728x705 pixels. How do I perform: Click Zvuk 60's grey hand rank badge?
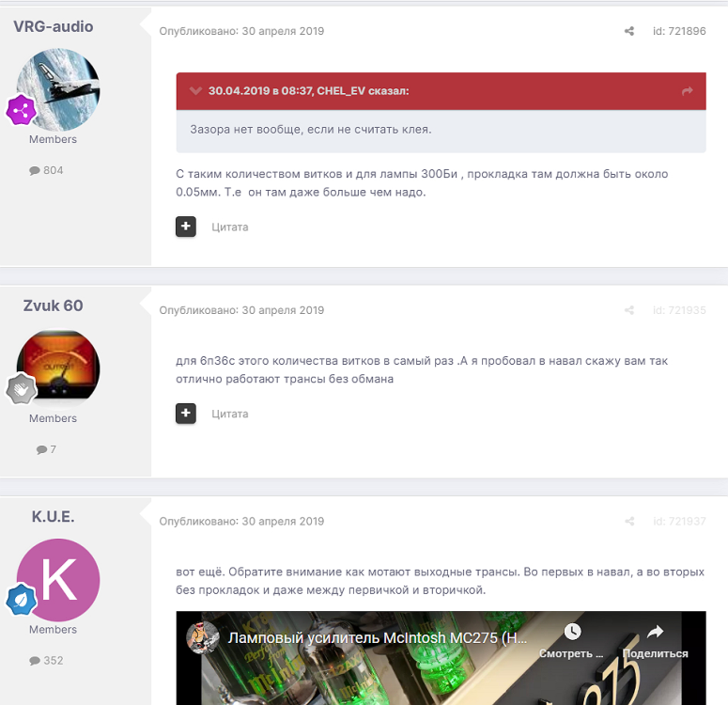pyautogui.click(x=22, y=389)
